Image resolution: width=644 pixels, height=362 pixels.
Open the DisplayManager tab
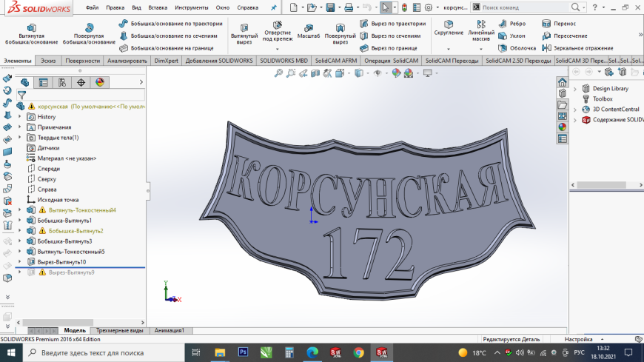(100, 82)
